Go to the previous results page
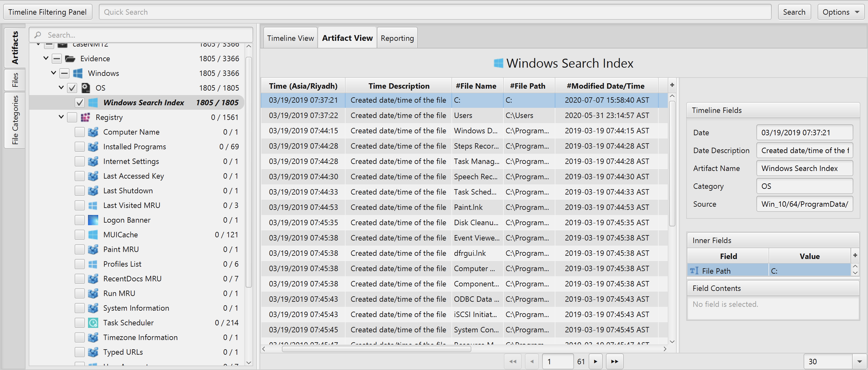 point(532,362)
